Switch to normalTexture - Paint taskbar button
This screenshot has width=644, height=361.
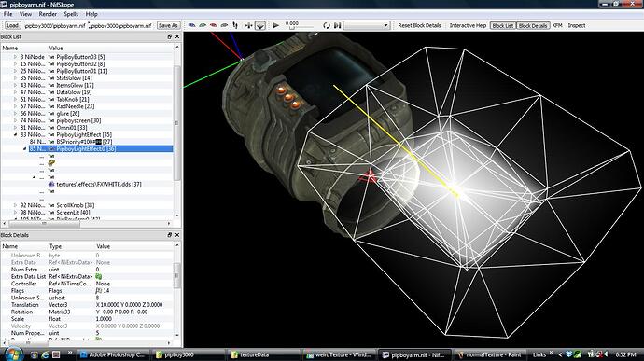(x=490, y=354)
